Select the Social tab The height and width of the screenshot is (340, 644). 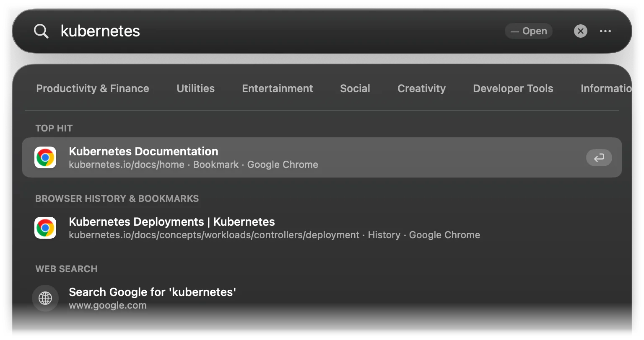(x=355, y=88)
